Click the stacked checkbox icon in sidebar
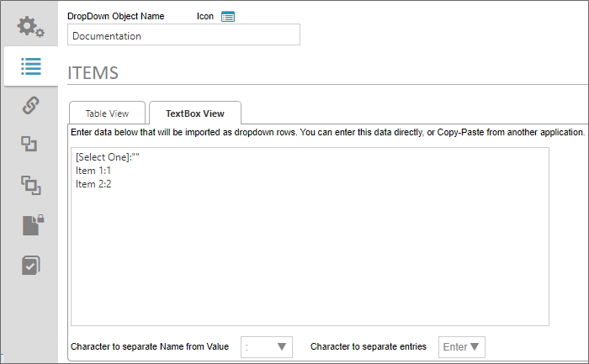This screenshot has width=589, height=364. point(30,265)
